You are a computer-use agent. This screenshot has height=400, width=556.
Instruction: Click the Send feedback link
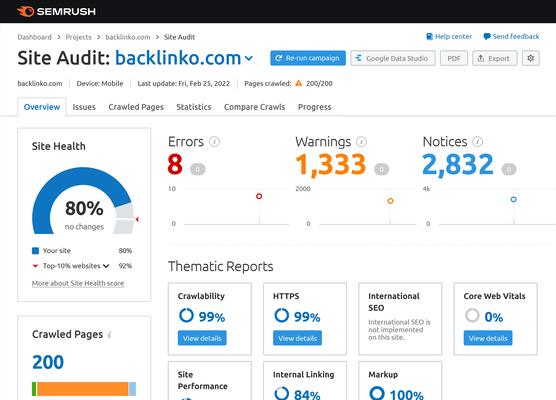coord(511,36)
